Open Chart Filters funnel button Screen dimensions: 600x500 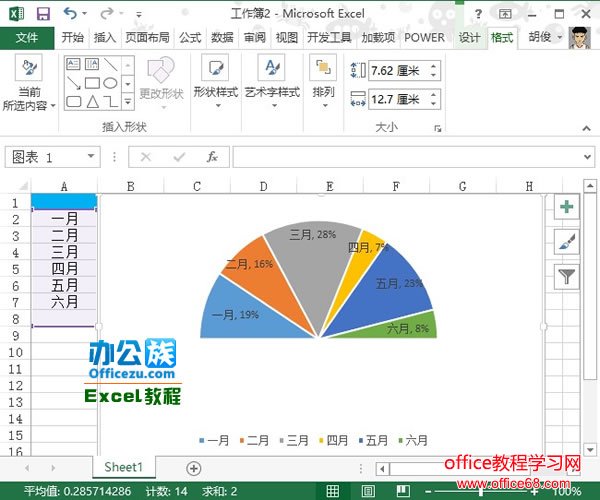(x=566, y=276)
